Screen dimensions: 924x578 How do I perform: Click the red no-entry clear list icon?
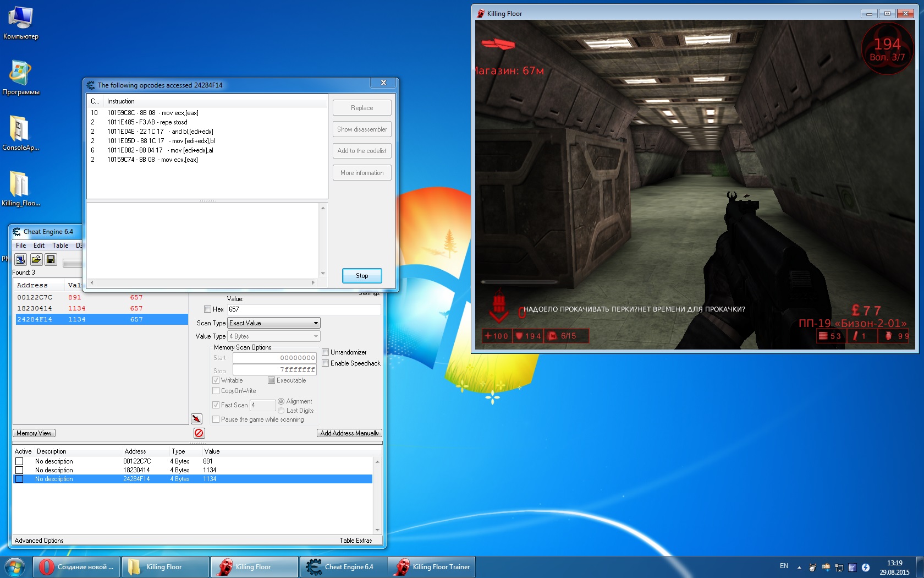[199, 433]
